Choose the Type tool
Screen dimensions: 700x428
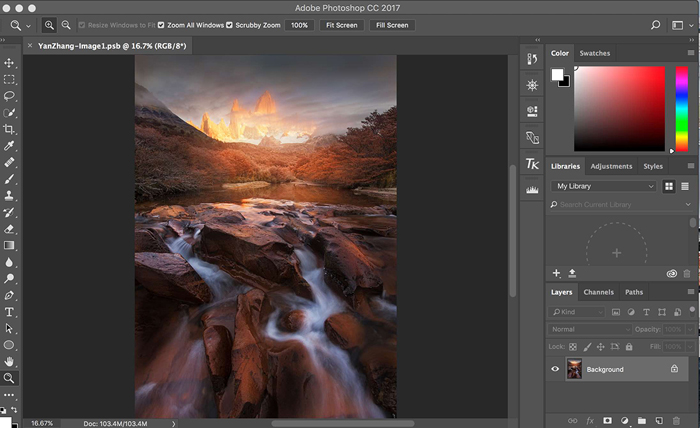[9, 312]
